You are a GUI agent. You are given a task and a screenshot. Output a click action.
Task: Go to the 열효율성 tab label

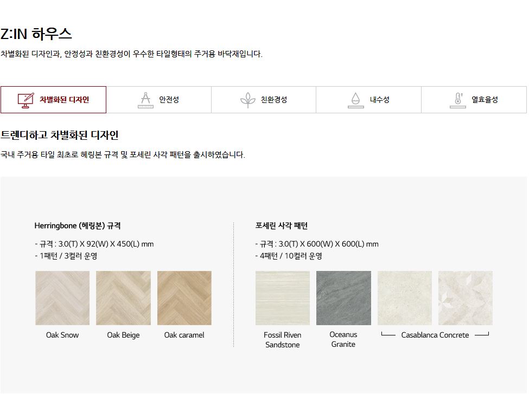click(x=484, y=100)
